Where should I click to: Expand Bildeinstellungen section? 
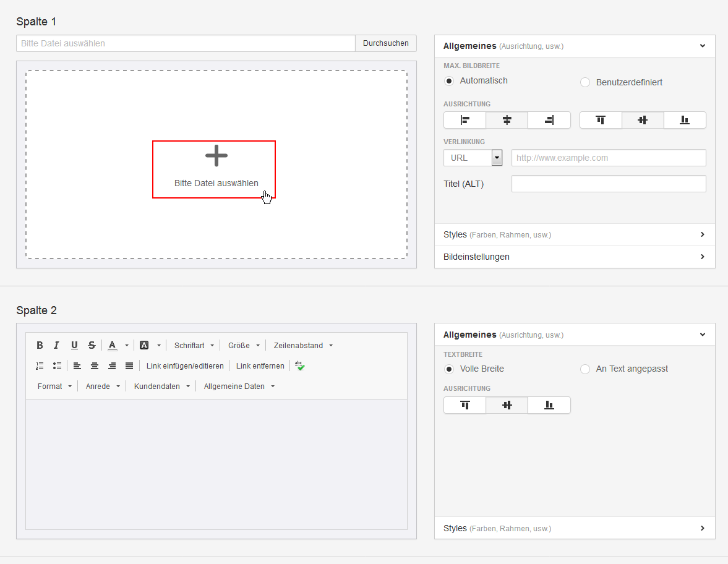coord(575,257)
